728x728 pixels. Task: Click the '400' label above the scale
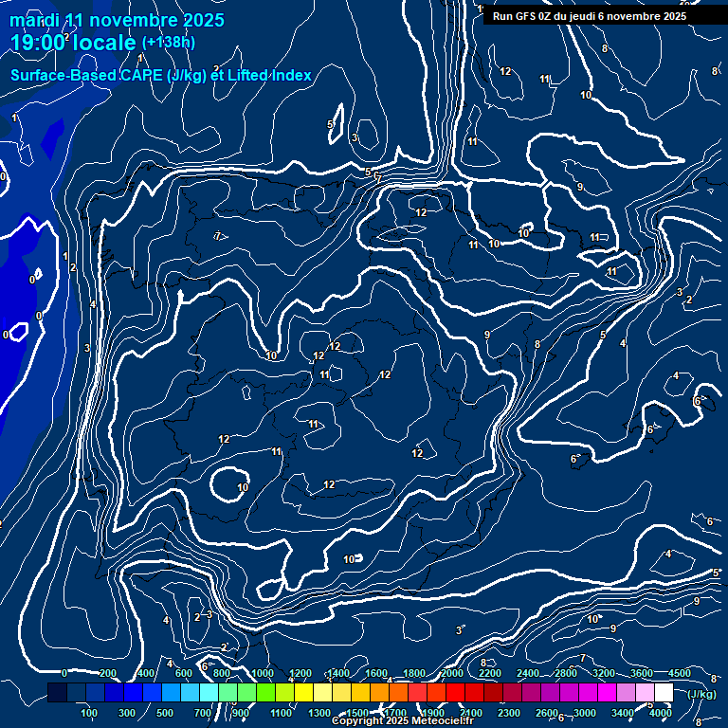[x=146, y=673]
